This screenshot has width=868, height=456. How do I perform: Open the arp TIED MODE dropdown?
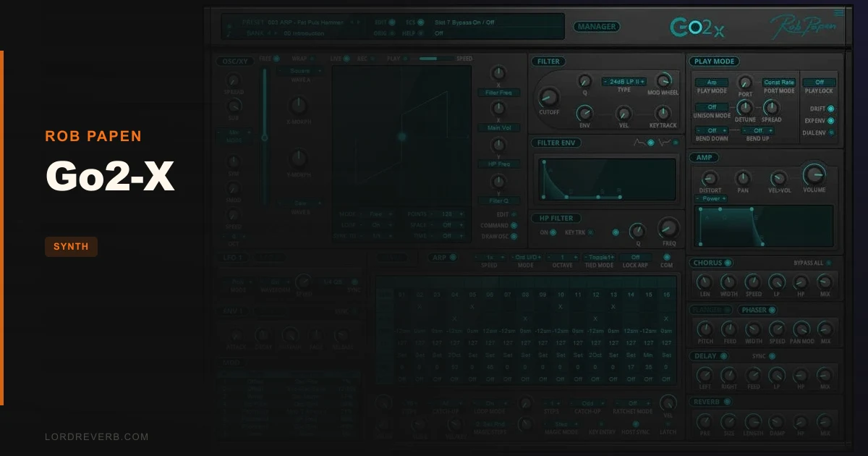tap(599, 257)
